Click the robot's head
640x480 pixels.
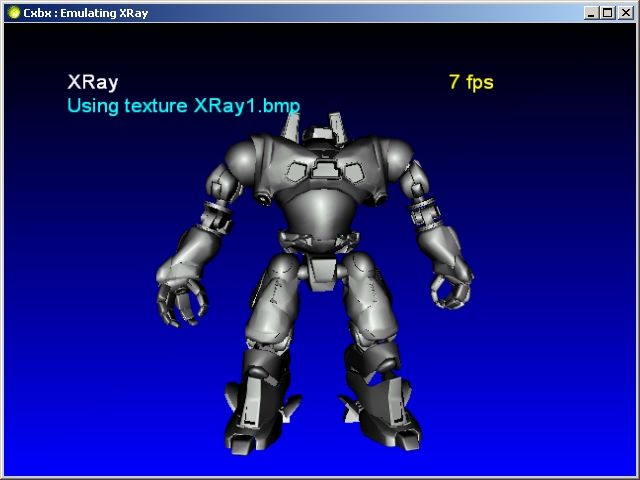point(319,137)
